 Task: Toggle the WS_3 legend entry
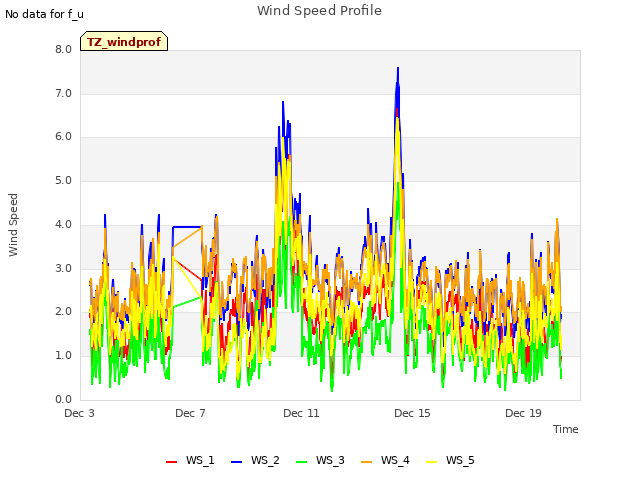320,460
